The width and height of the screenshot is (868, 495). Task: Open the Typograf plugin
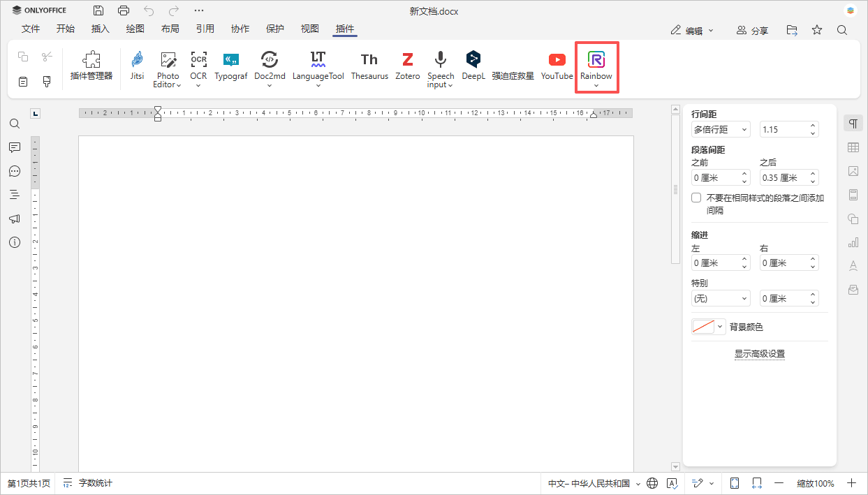tap(230, 66)
